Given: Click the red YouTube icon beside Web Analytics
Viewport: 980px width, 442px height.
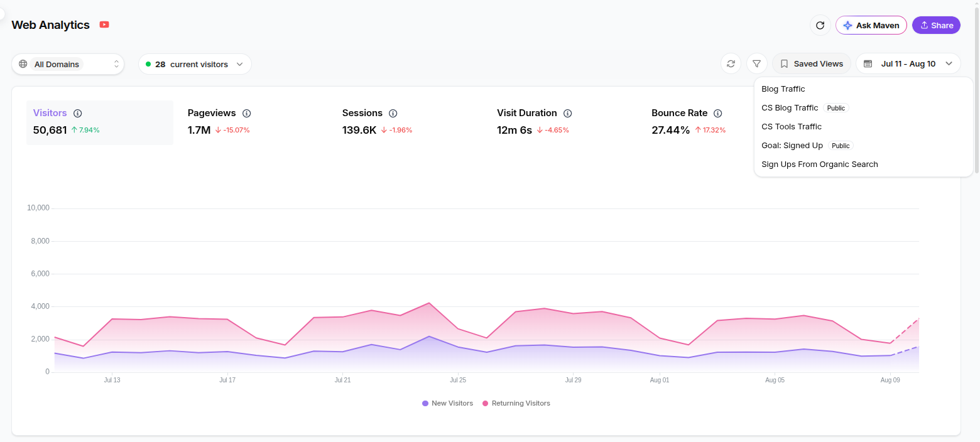Looking at the screenshot, I should [104, 24].
